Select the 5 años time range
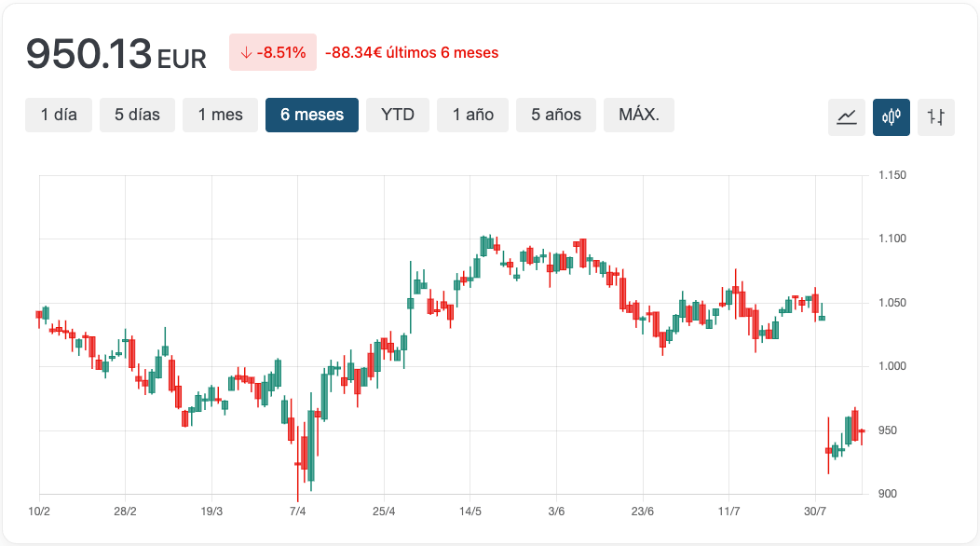980x546 pixels. pos(556,116)
